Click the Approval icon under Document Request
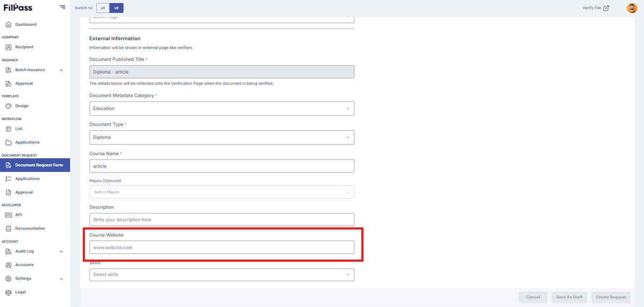The image size is (644, 307). click(x=9, y=193)
